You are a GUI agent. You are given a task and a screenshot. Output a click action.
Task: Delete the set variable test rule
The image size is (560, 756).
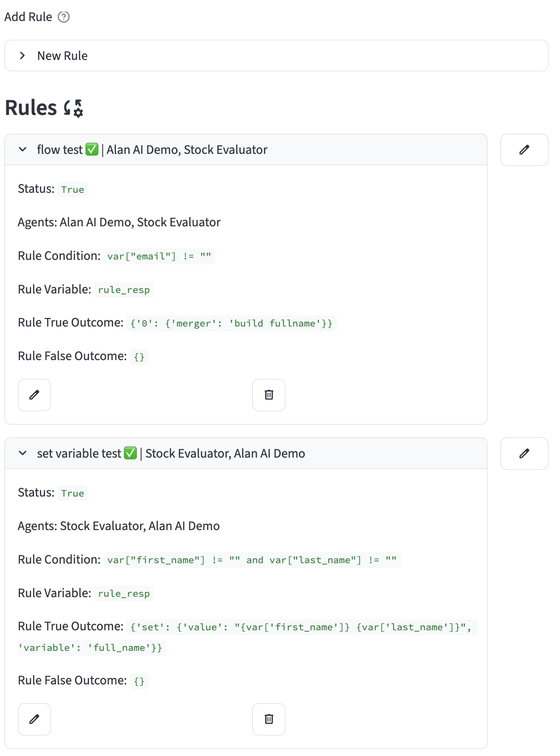[269, 719]
